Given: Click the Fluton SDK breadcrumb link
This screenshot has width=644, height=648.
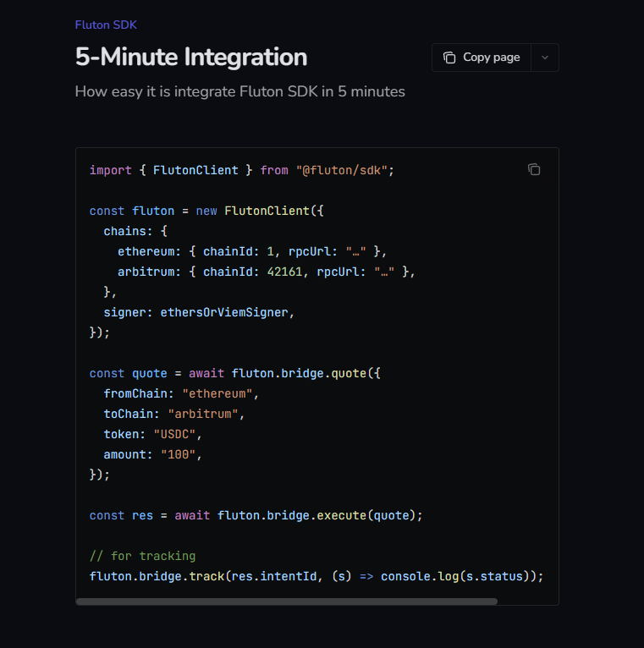Looking at the screenshot, I should click(106, 25).
